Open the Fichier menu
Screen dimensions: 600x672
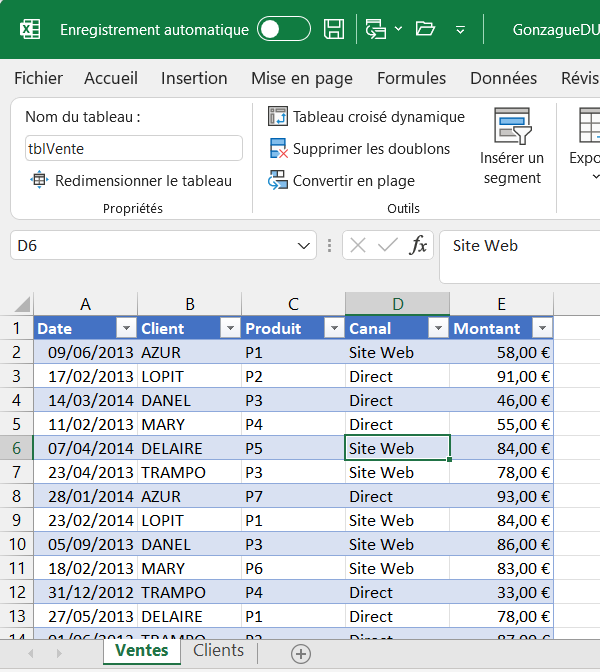(39, 78)
